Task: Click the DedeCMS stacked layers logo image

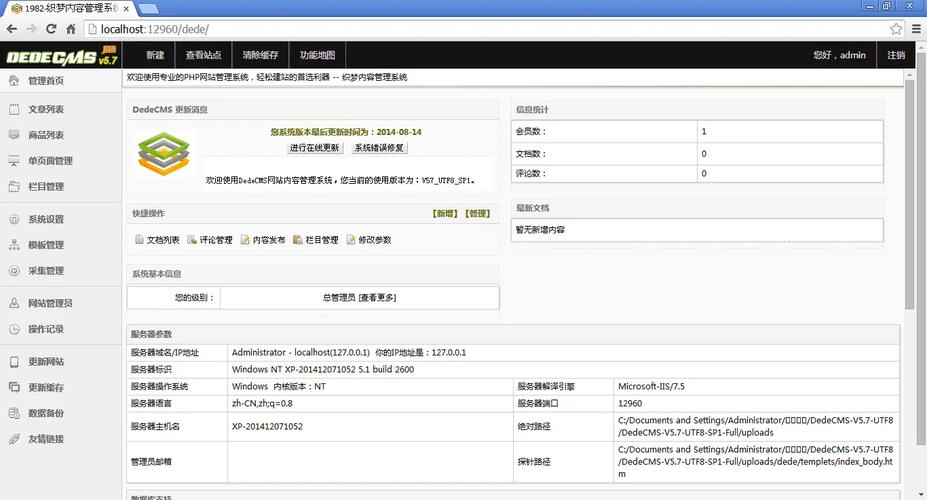Action: click(164, 154)
